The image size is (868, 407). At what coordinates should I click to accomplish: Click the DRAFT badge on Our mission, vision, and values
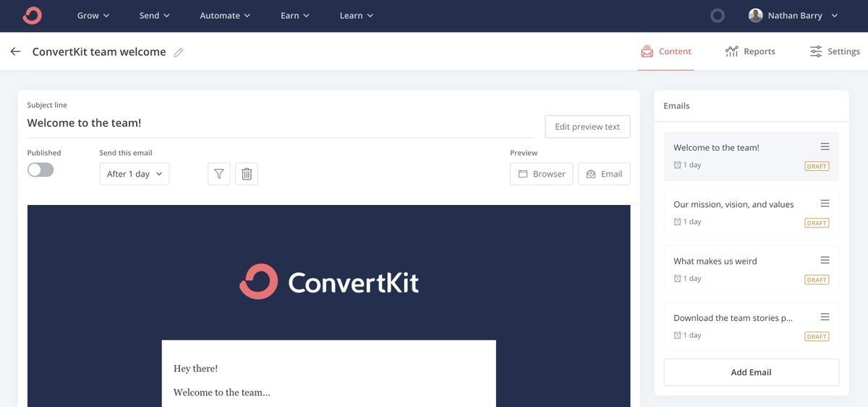pyautogui.click(x=817, y=223)
